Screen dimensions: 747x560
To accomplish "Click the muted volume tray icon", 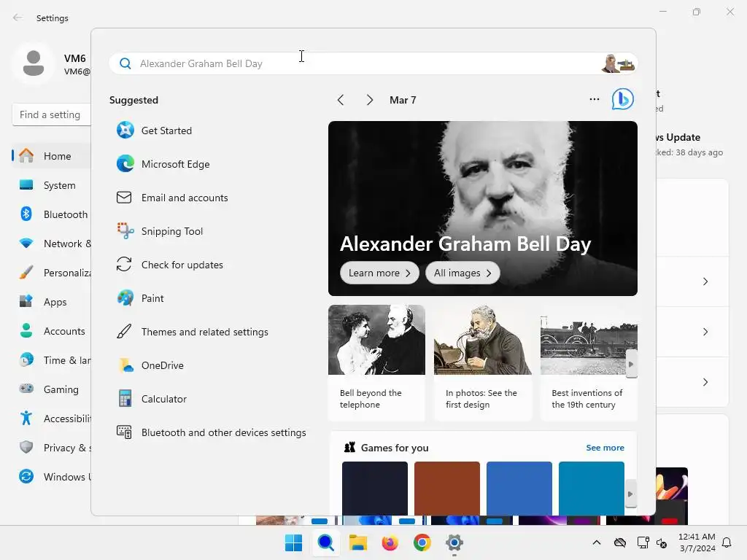I will tap(662, 542).
